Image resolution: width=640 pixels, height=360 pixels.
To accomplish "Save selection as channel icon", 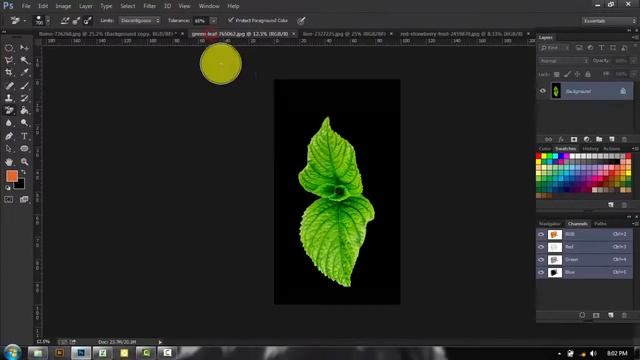I will point(596,315).
